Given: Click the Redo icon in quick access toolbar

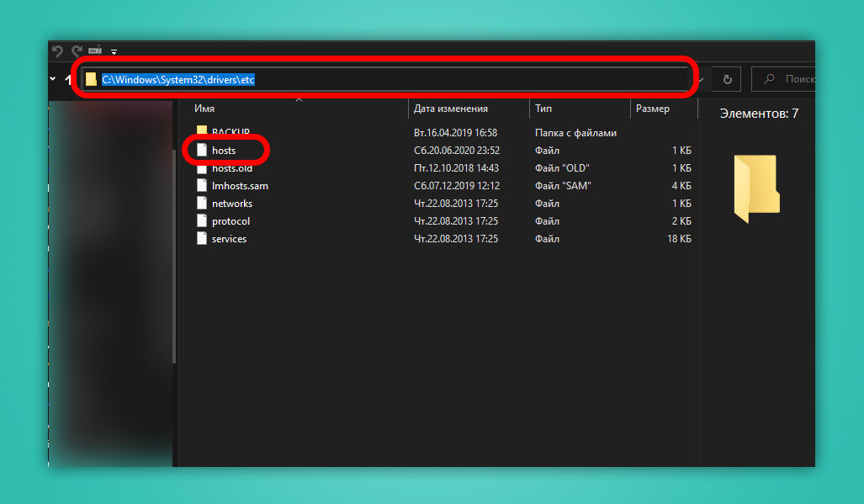Looking at the screenshot, I should coord(77,51).
